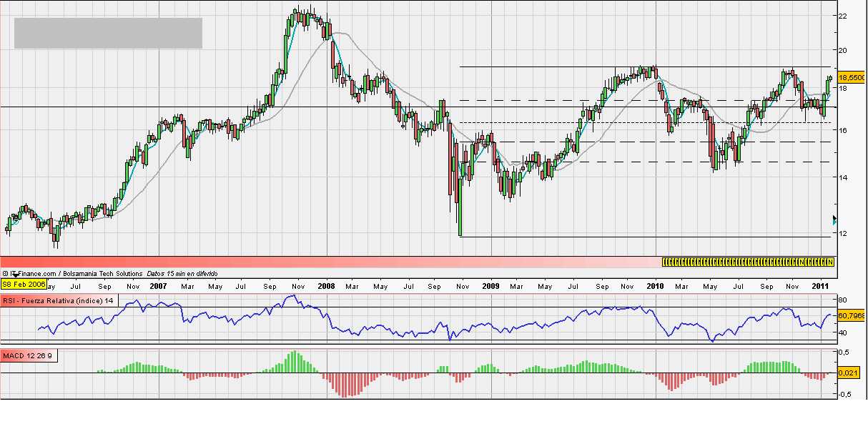868x429 pixels.
Task: Click the 2010 year label on time axis
Action: click(655, 286)
